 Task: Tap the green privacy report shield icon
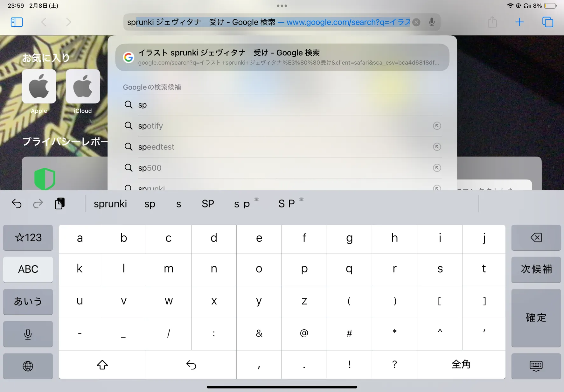pos(45,179)
